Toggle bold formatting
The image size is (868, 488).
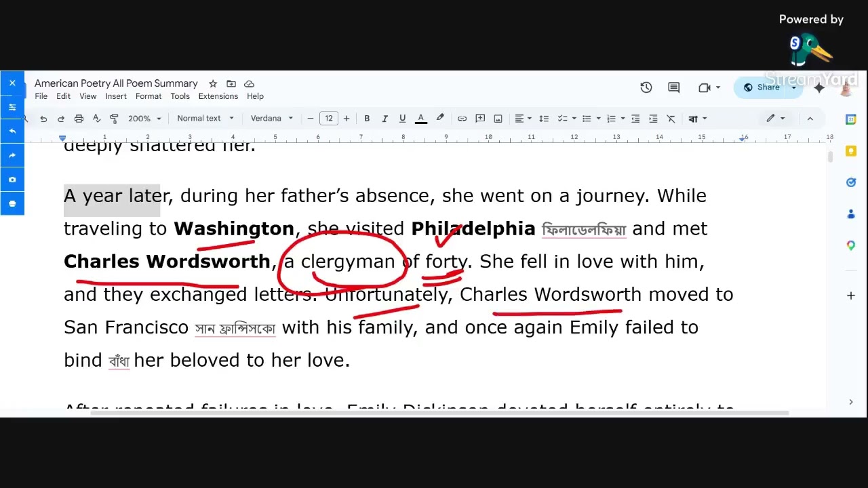point(367,119)
